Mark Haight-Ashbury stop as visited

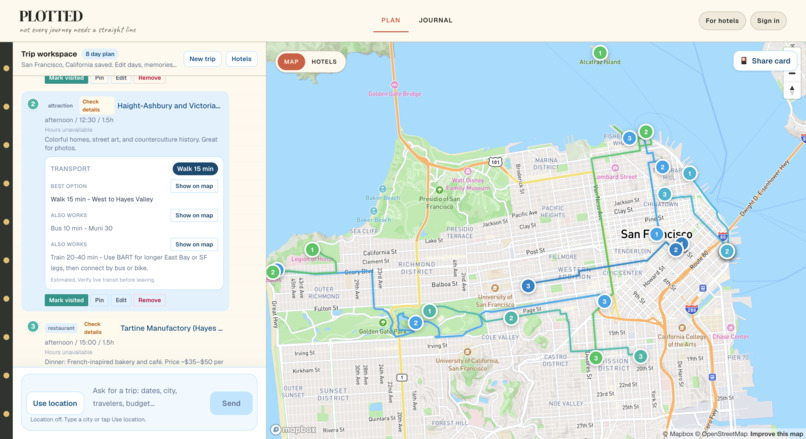pos(66,300)
